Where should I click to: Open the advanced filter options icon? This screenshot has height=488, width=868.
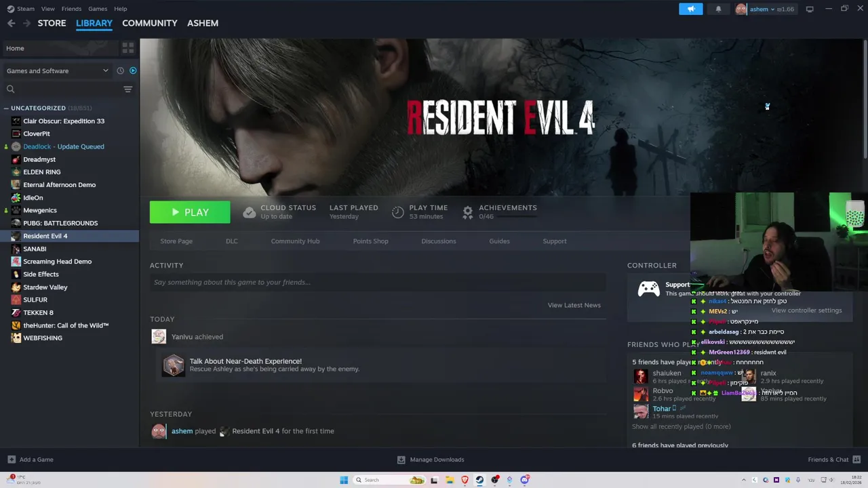point(127,89)
